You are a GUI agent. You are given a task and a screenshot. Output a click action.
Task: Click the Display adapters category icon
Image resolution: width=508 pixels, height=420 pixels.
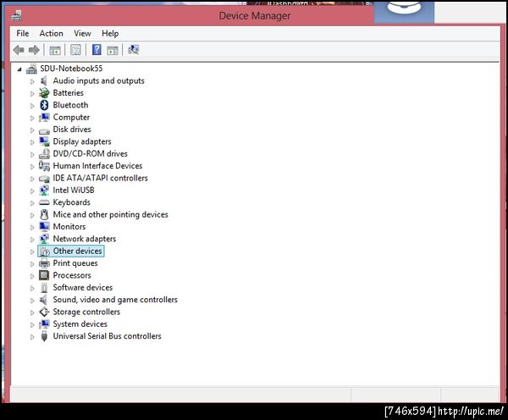(x=44, y=141)
